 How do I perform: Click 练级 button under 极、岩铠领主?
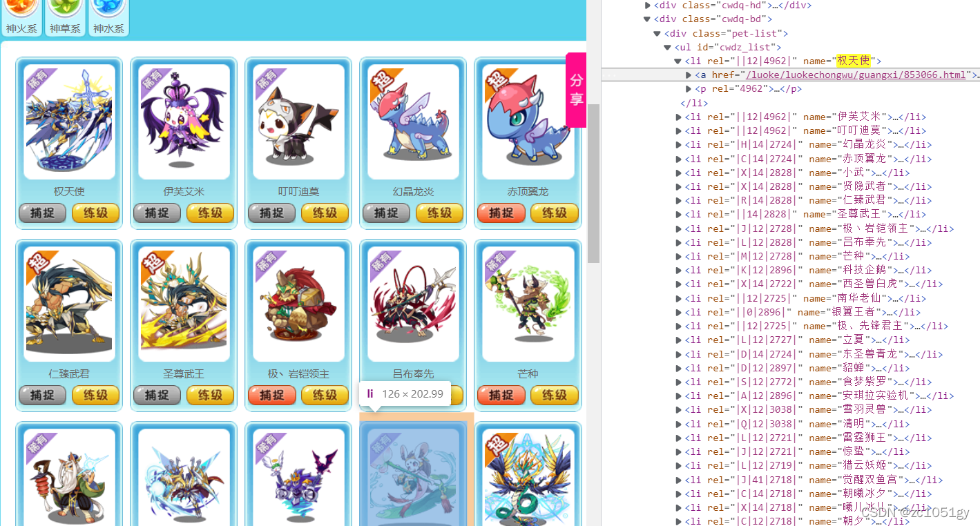coord(325,396)
